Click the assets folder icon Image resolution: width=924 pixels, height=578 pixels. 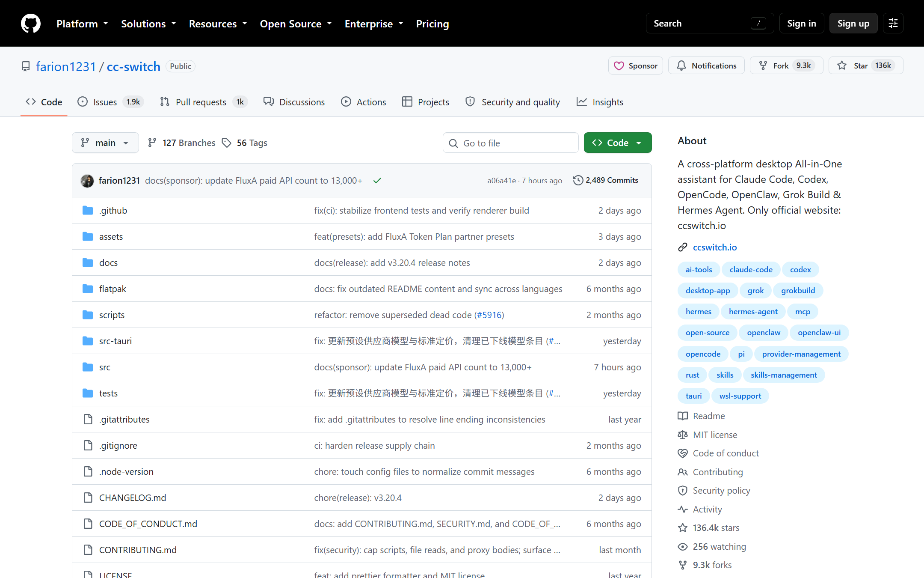(x=88, y=236)
